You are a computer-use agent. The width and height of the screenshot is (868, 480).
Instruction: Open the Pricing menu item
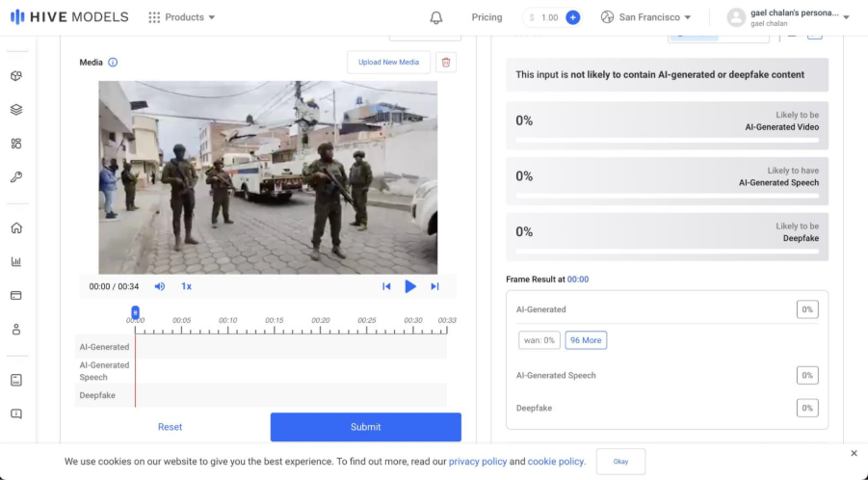pos(487,17)
